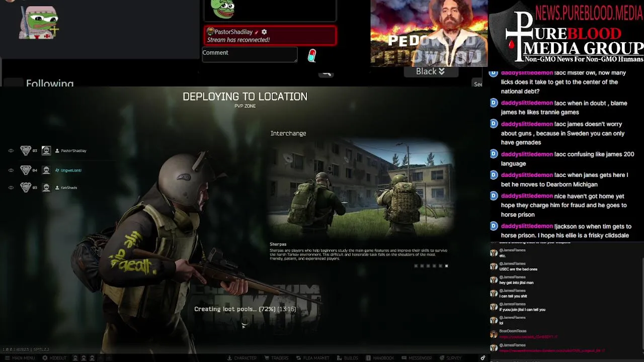The width and height of the screenshot is (644, 362).
Task: Click the magnifier search icon
Action: (327, 74)
